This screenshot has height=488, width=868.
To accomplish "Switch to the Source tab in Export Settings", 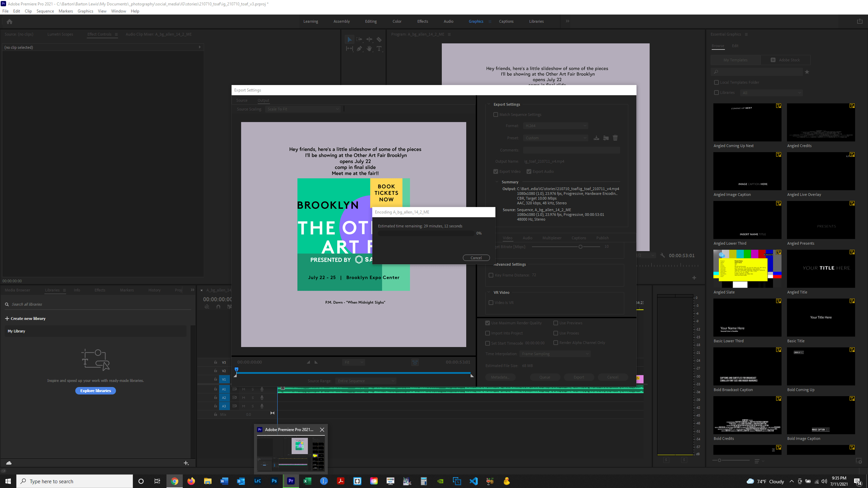I will coord(242,100).
